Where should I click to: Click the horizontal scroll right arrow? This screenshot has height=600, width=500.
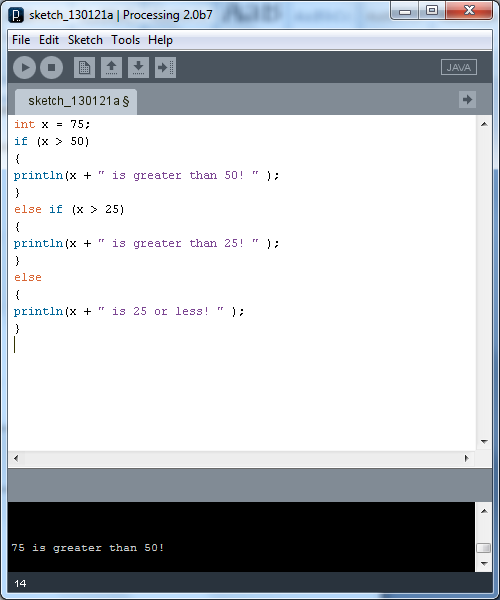pos(466,458)
